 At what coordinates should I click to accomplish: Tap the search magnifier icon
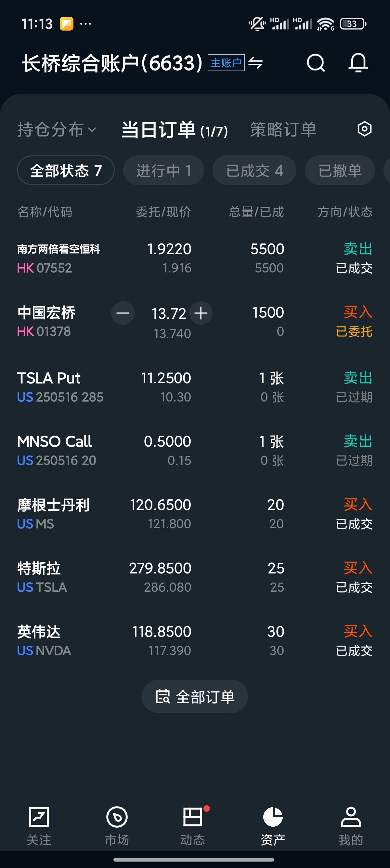coord(316,63)
